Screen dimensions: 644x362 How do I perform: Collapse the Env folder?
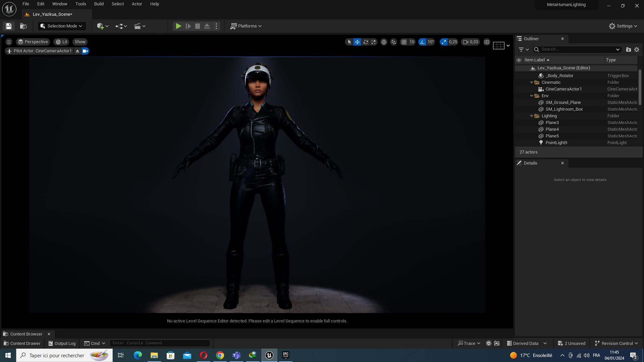click(x=532, y=96)
